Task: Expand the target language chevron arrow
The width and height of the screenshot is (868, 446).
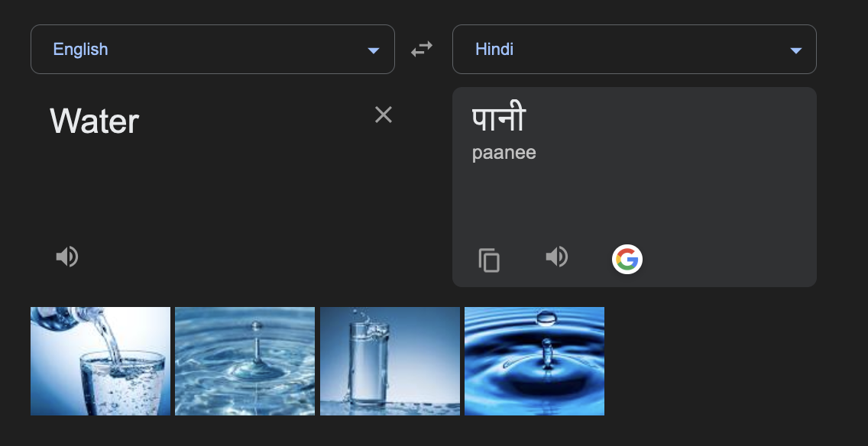Action: 795,50
